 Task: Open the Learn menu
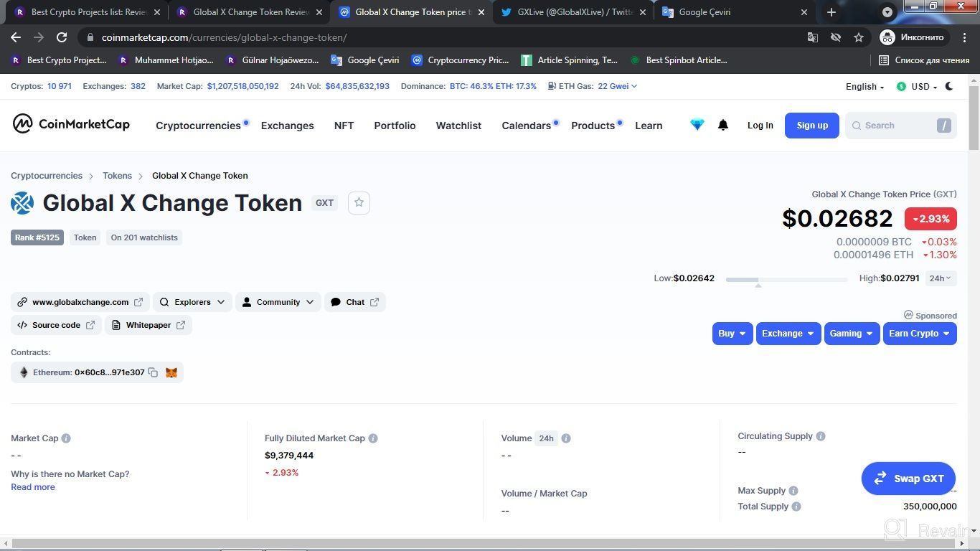tap(649, 126)
